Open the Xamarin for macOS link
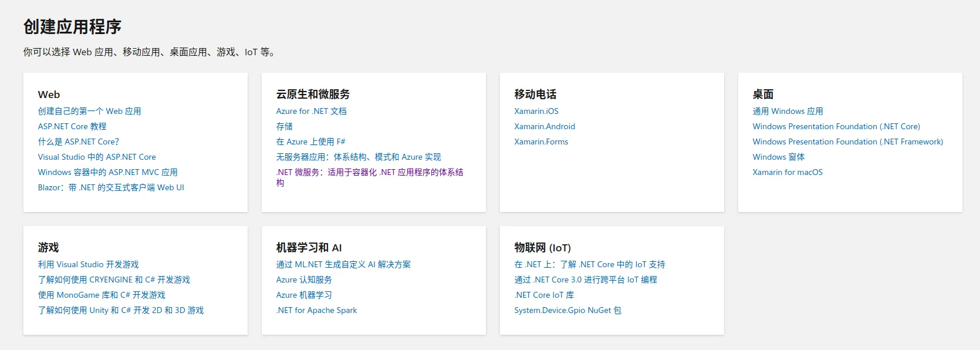This screenshot has height=350, width=980. click(x=788, y=172)
